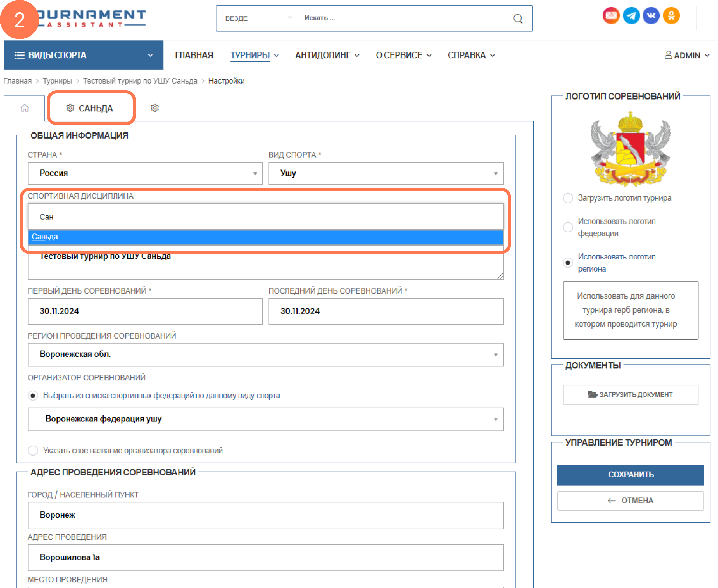Open the Справка menu

[x=471, y=55]
